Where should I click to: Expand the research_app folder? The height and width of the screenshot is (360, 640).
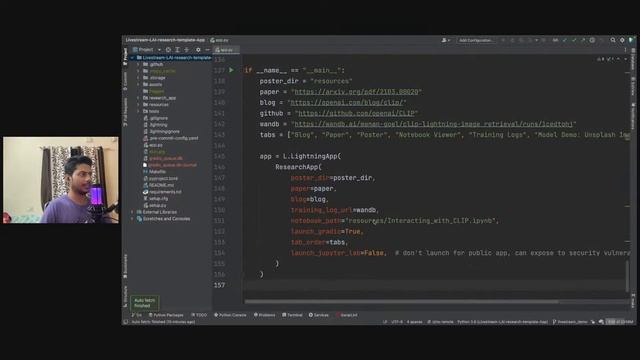(x=138, y=98)
